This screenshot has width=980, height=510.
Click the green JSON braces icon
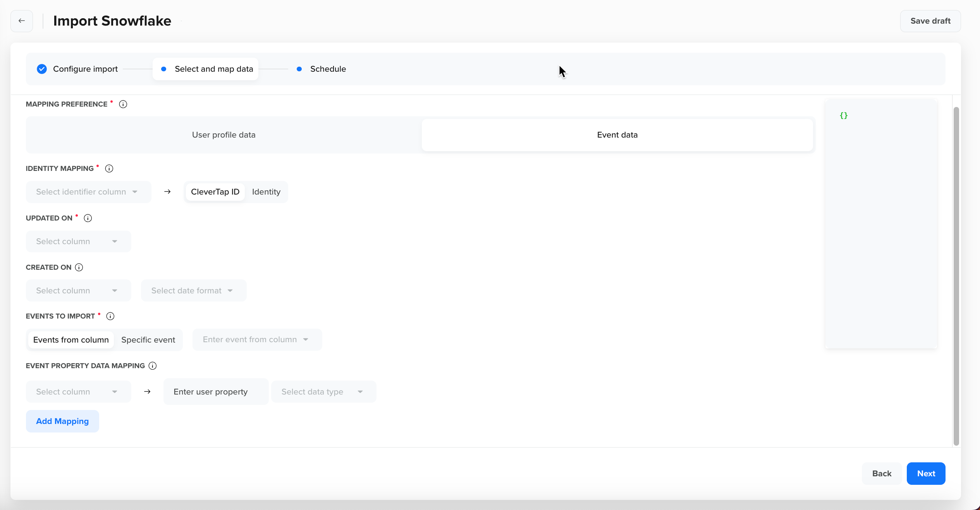click(844, 115)
